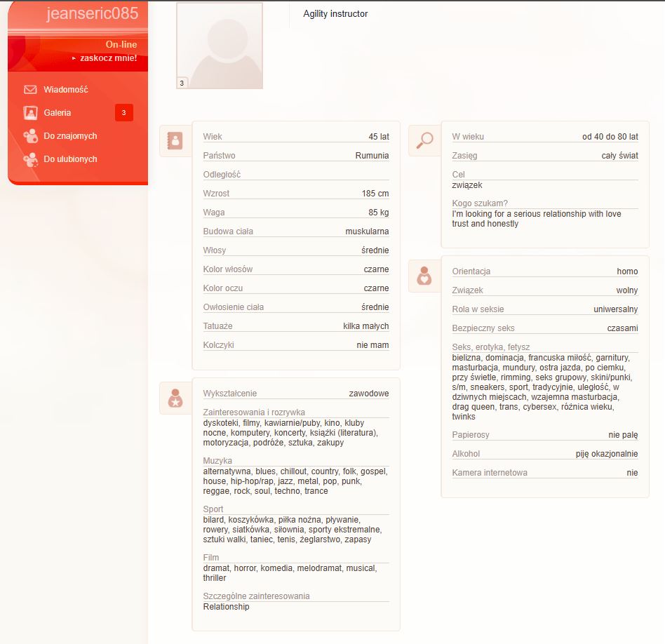This screenshot has width=665, height=644.
Task: Click the nie palę value
Action: (x=623, y=435)
